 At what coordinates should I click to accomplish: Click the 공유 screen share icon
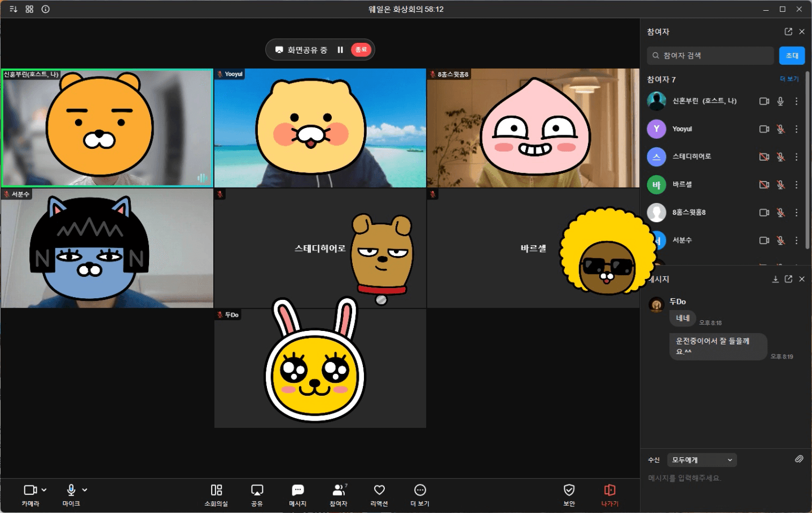(x=257, y=490)
